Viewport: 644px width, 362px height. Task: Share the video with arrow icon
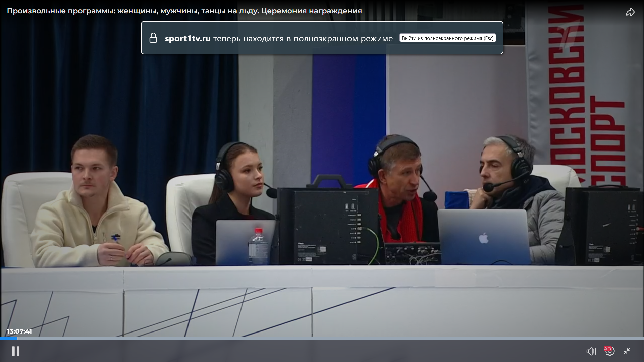(630, 12)
